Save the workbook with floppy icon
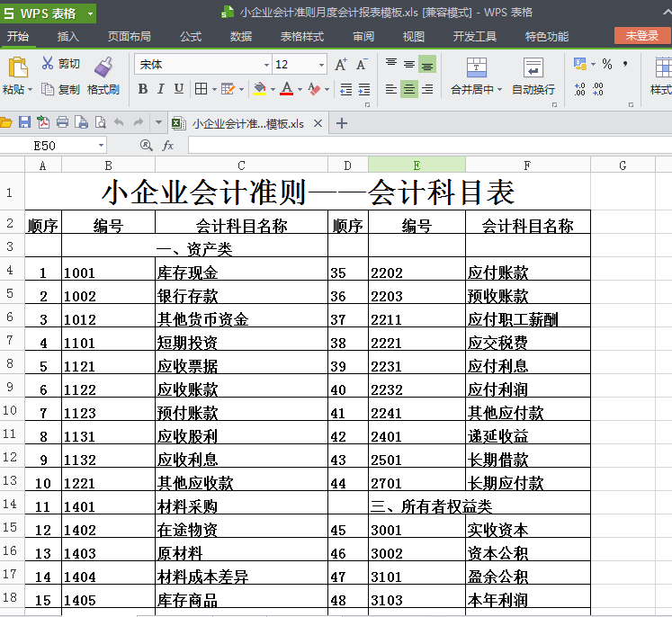This screenshot has height=617, width=672. point(24,122)
